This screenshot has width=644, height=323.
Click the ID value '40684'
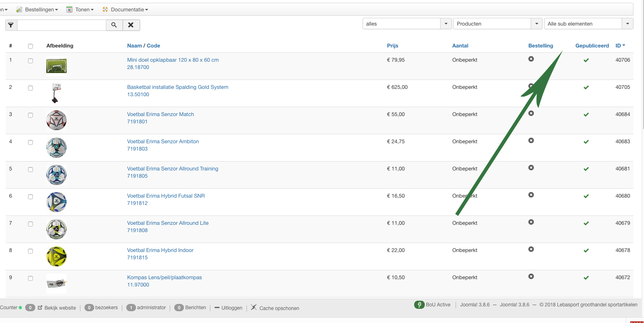(623, 114)
